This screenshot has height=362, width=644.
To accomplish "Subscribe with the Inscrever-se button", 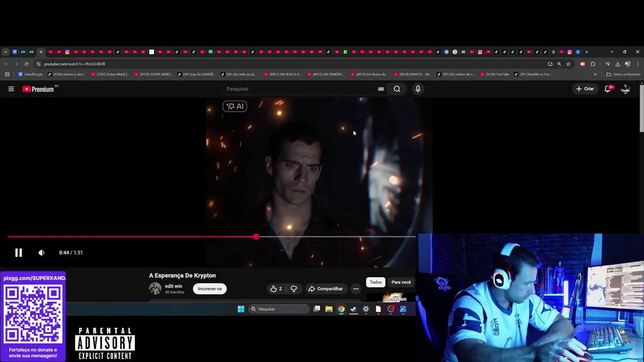I will [210, 289].
